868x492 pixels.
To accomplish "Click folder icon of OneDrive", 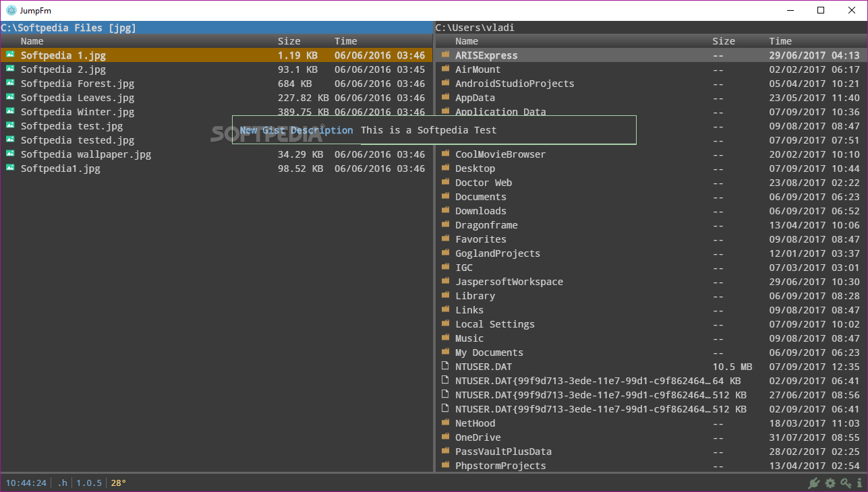I will point(445,437).
